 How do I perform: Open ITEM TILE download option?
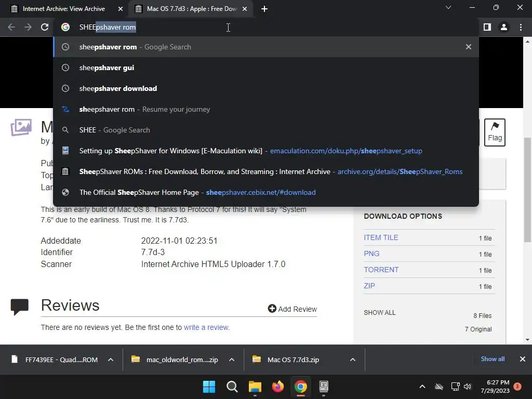[381, 237]
